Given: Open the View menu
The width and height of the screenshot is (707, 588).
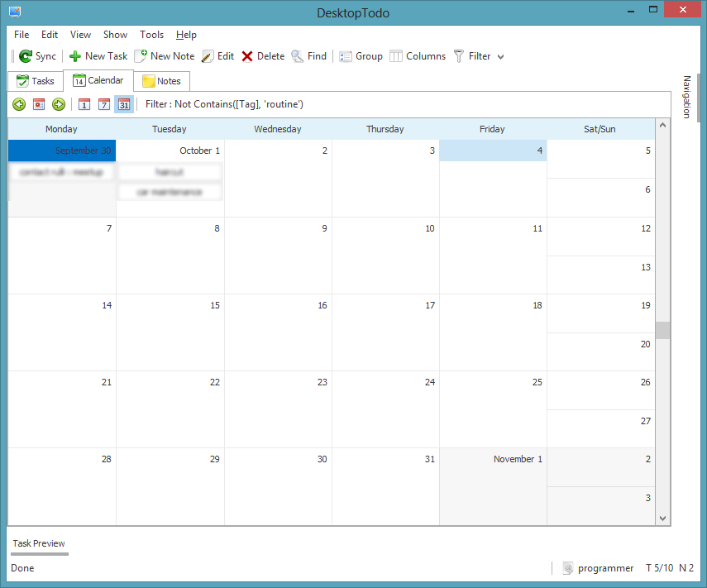Looking at the screenshot, I should (80, 35).
